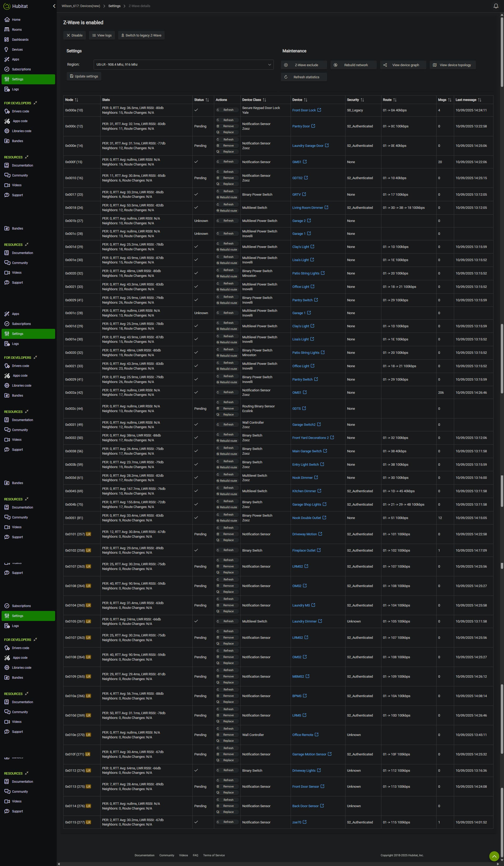Click the Disable Z-Wave button
Image resolution: width=504 pixels, height=866 pixels.
75,35
